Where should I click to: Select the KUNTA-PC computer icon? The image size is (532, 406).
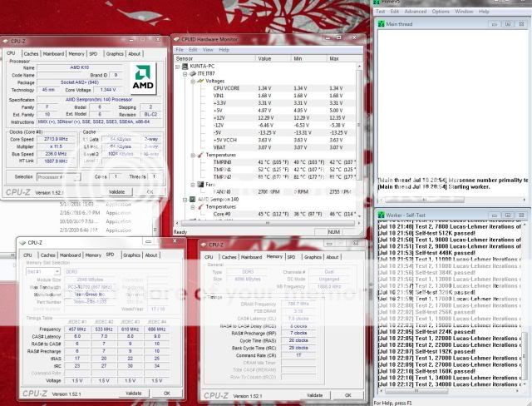183,67
